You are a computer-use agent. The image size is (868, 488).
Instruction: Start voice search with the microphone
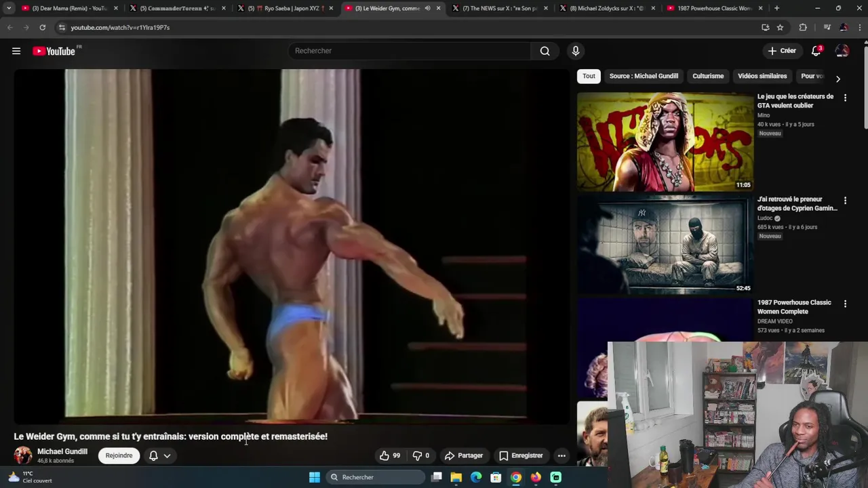pos(576,51)
